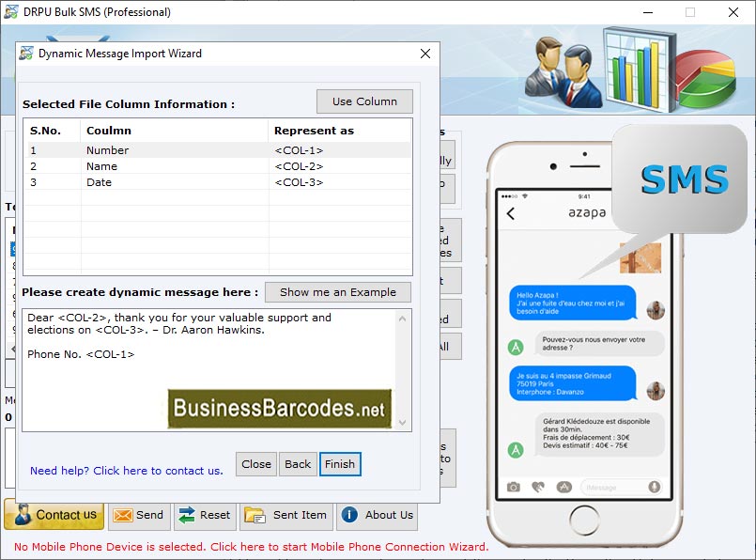Tap the emoji icon beside the camera
The image size is (756, 560).
(537, 486)
